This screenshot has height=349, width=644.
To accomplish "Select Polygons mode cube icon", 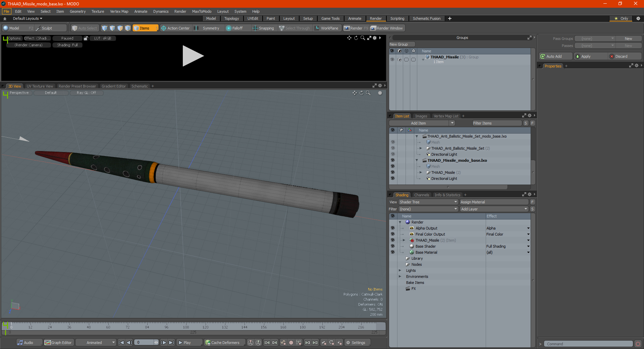I will [120, 28].
